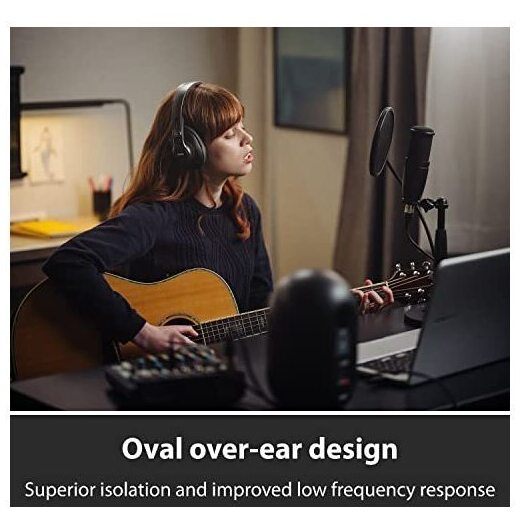Click the acoustic guitar sound hole
Image resolution: width=520 pixels, height=520 pixels.
point(180,324)
